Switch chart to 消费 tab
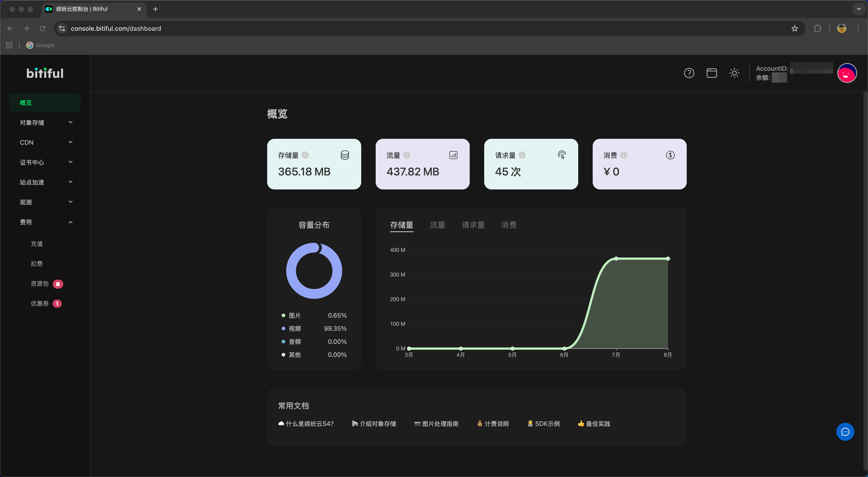The height and width of the screenshot is (477, 868). [x=509, y=225]
